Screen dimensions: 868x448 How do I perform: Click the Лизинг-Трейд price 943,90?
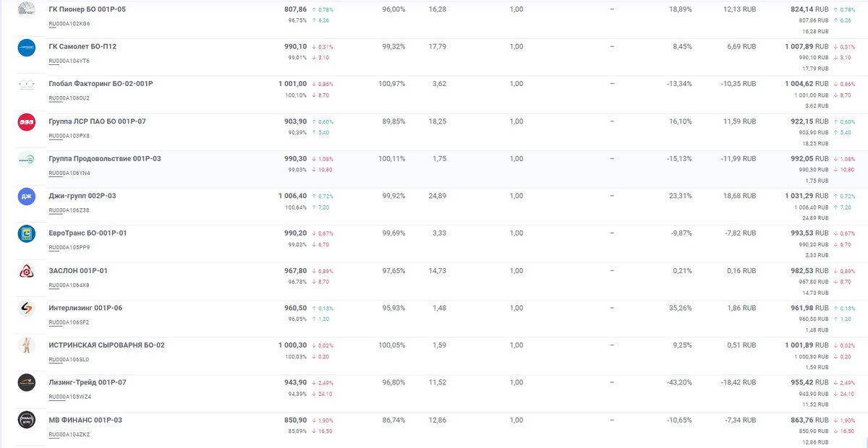point(296,382)
